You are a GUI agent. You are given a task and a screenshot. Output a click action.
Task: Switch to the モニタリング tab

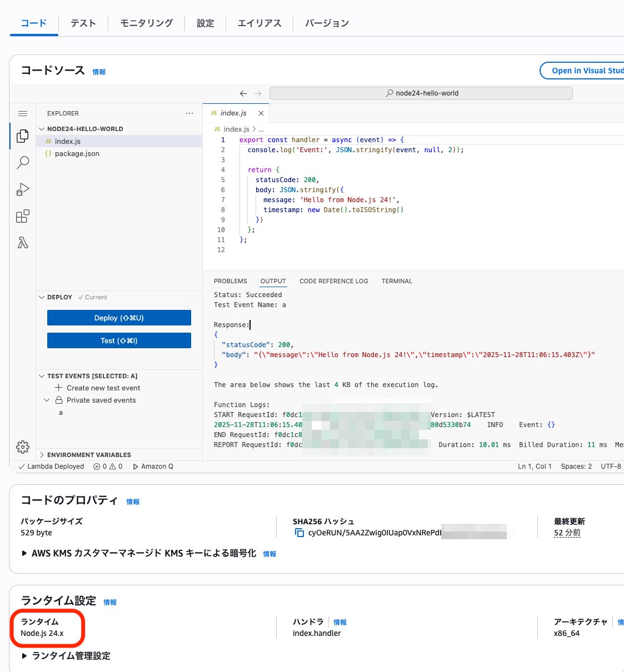(146, 23)
